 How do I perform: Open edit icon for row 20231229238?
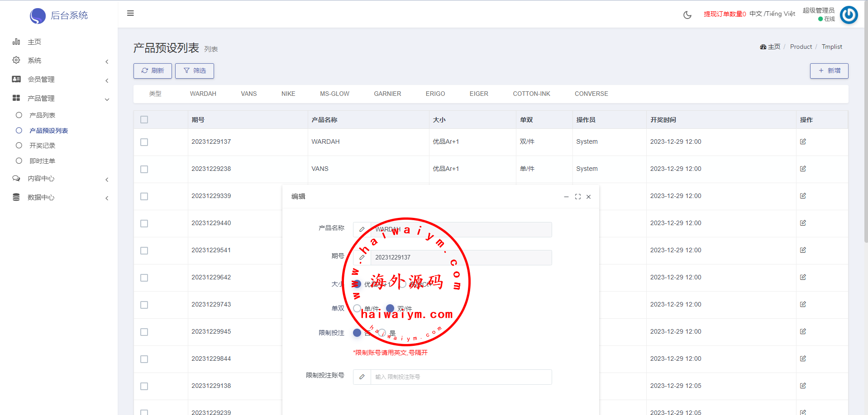[803, 169]
